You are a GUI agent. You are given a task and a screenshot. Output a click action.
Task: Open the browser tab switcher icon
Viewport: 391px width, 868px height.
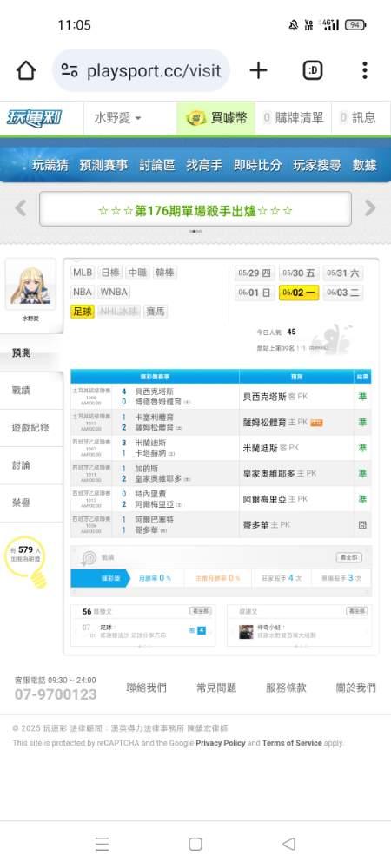313,70
